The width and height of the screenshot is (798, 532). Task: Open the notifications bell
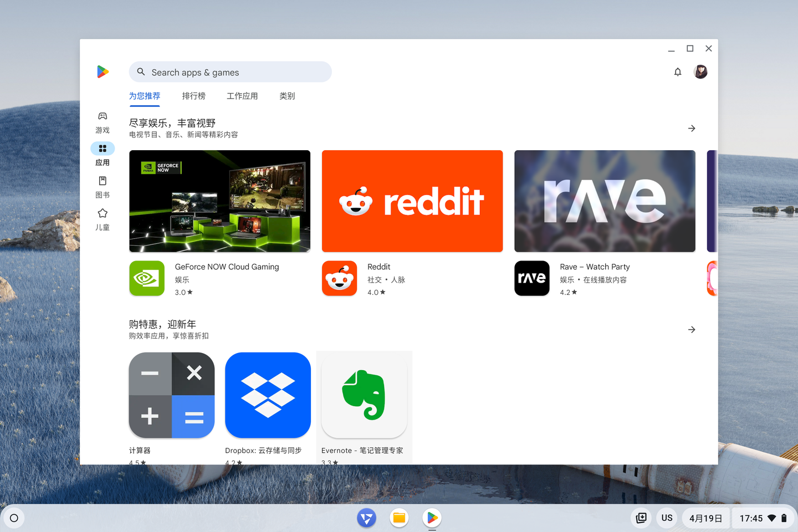(x=677, y=71)
